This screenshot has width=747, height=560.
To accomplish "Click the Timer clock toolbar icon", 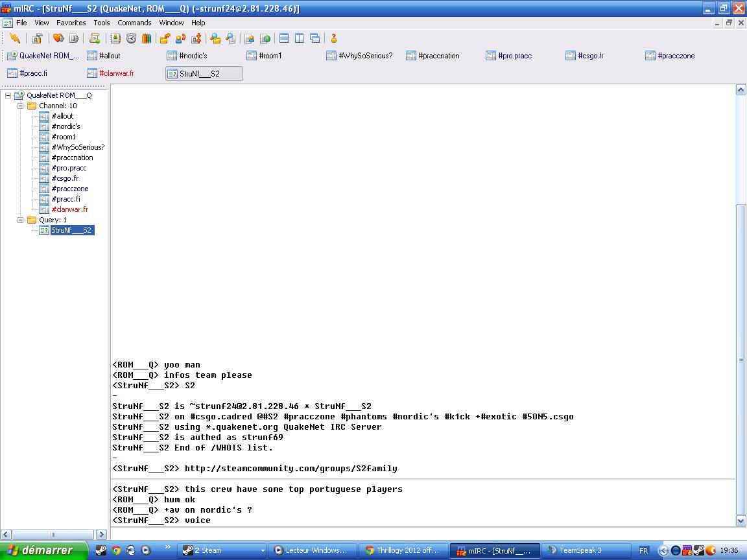I will 131,38.
